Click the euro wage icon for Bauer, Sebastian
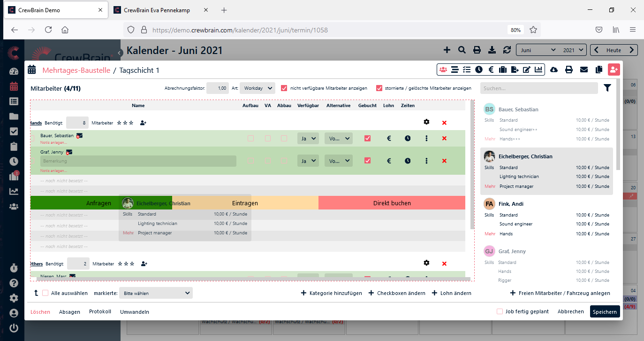Image resolution: width=644 pixels, height=341 pixels. pos(389,139)
